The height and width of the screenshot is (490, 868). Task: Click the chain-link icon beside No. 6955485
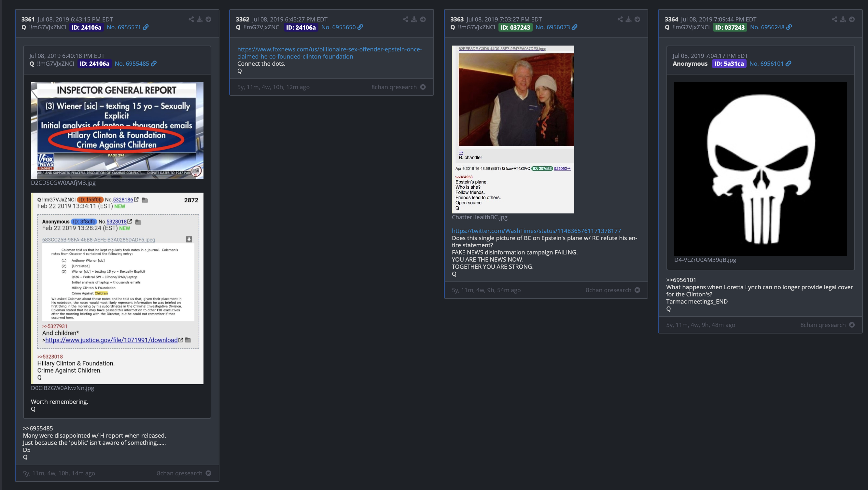(x=154, y=64)
